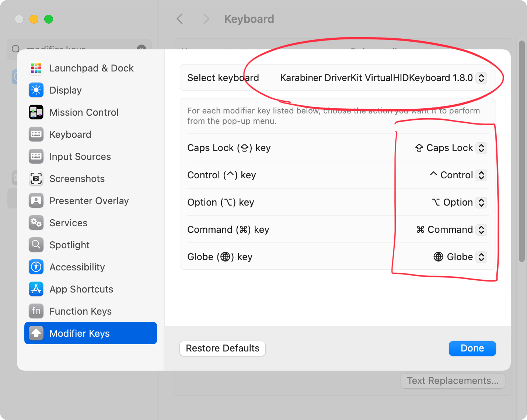This screenshot has width=527, height=420.
Task: Click the Launchpad & Dock icon
Action: coord(36,68)
